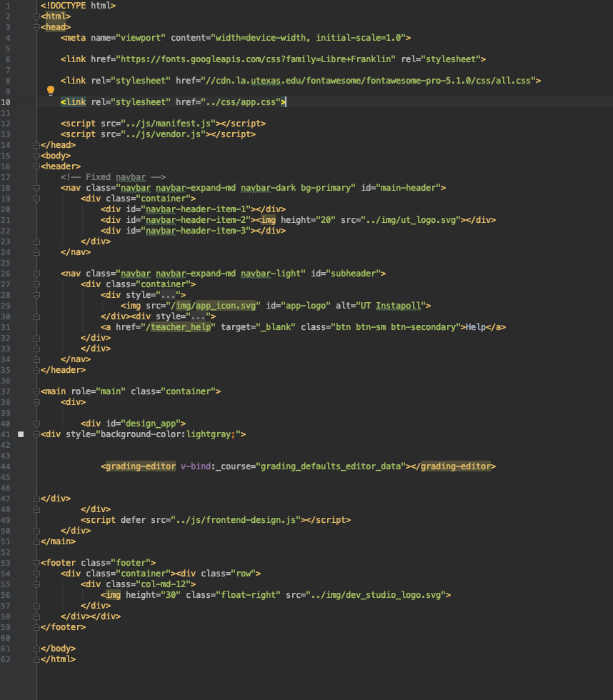Fold the col-md-12 div on line 55
This screenshot has width=613, height=700.
pyautogui.click(x=36, y=584)
